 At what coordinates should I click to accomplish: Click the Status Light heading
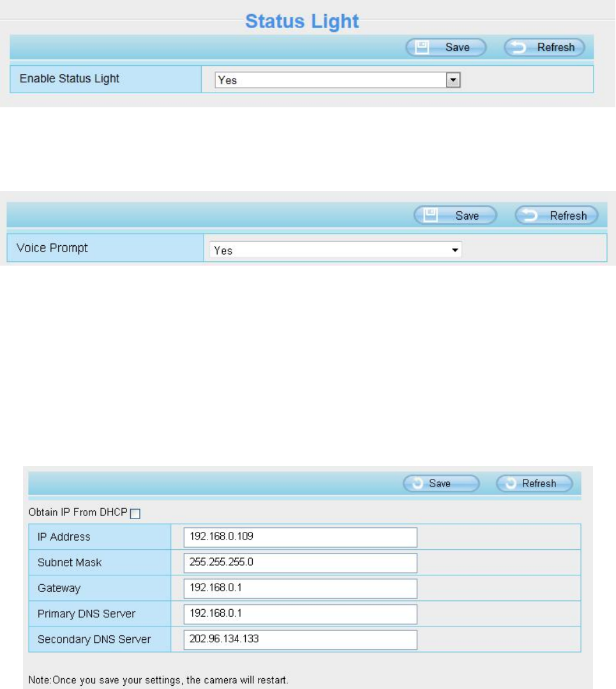[302, 21]
